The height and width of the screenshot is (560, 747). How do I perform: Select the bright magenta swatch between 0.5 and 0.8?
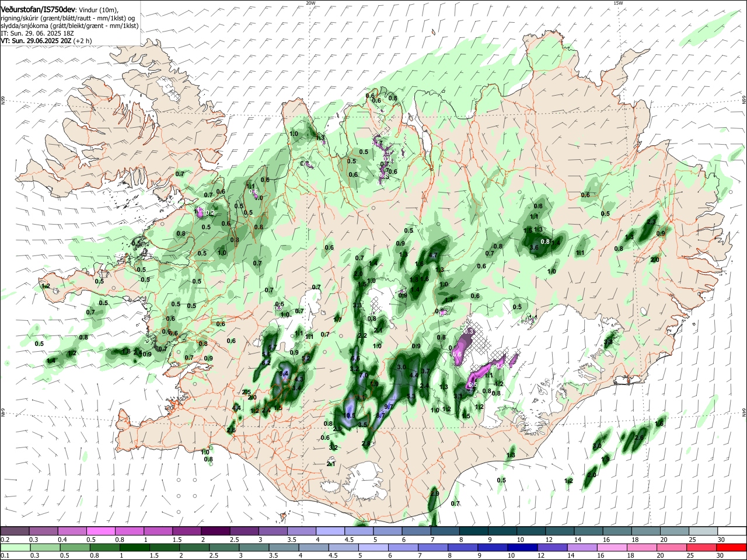100,531
